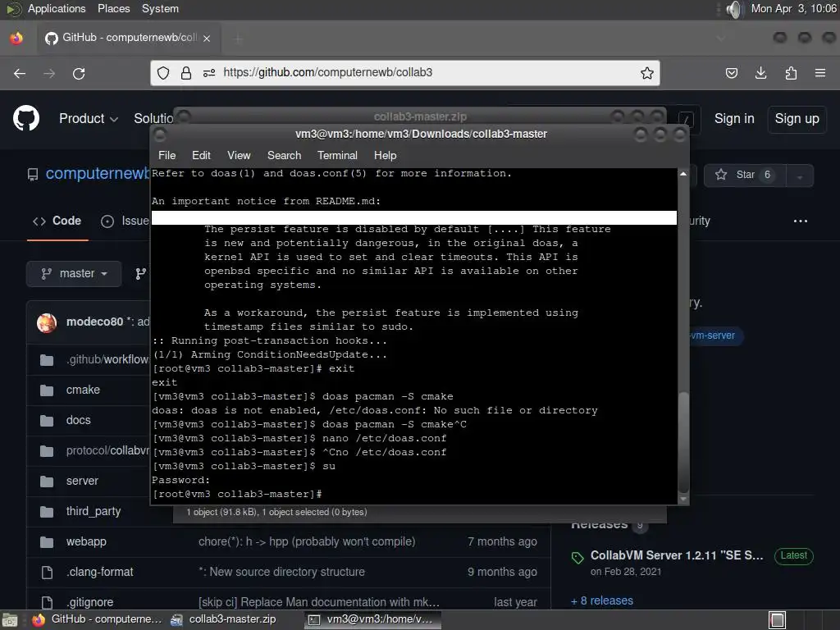Open the docs folder

(x=78, y=421)
